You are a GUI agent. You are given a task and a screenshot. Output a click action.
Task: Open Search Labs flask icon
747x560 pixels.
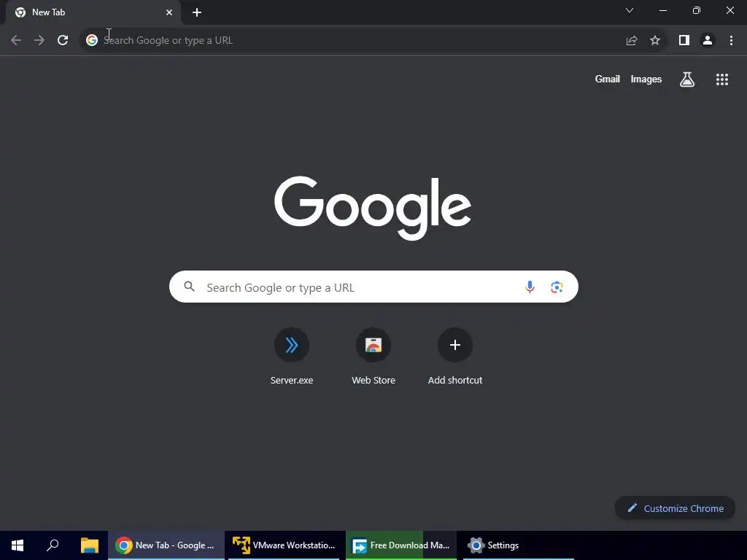687,79
